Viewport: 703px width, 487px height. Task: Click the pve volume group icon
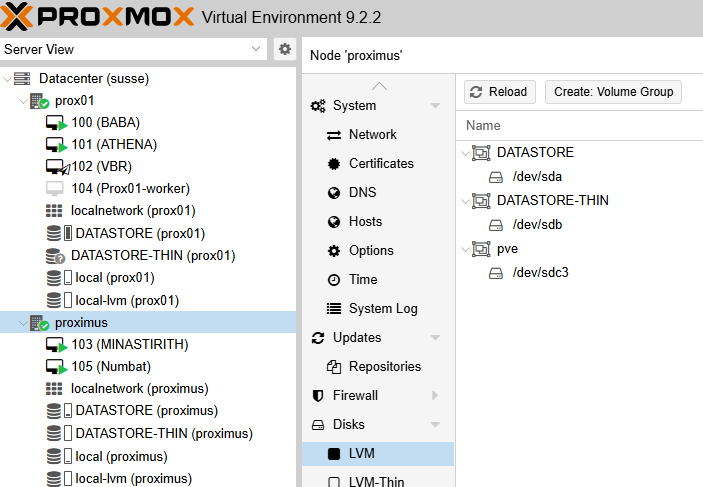pyautogui.click(x=481, y=249)
